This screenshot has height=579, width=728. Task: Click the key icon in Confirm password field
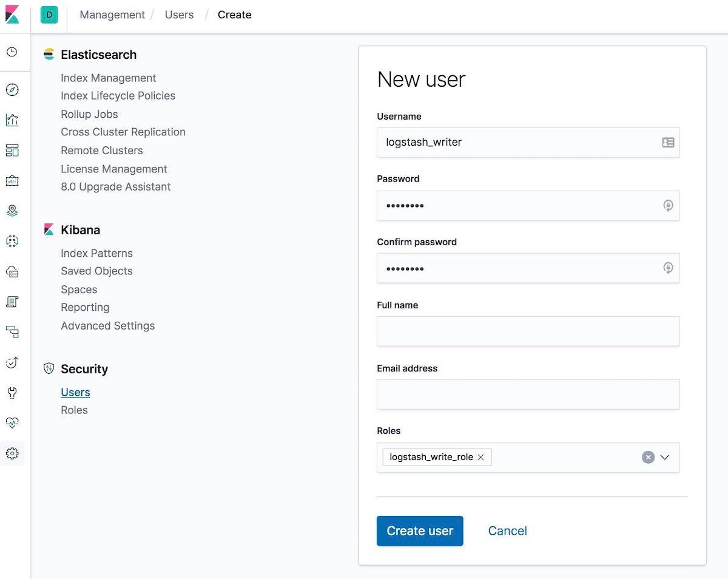pyautogui.click(x=668, y=268)
